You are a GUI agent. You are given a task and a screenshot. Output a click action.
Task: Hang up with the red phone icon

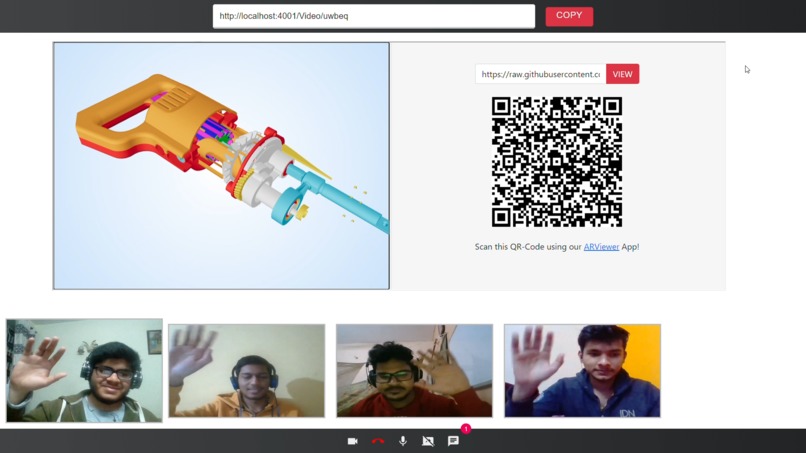coord(378,441)
